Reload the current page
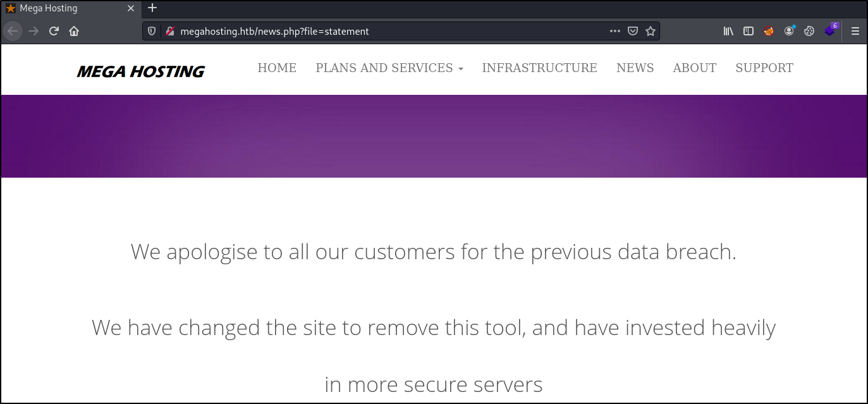868x404 pixels. point(53,30)
